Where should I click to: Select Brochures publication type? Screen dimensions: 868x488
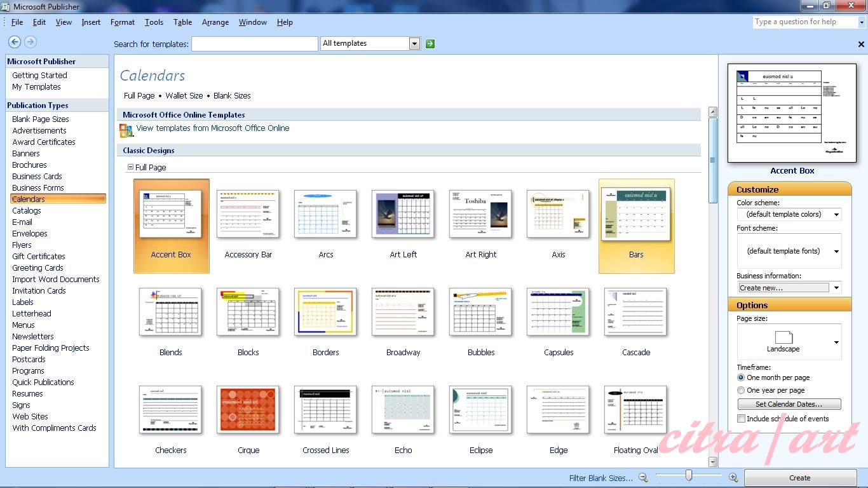[x=29, y=165]
